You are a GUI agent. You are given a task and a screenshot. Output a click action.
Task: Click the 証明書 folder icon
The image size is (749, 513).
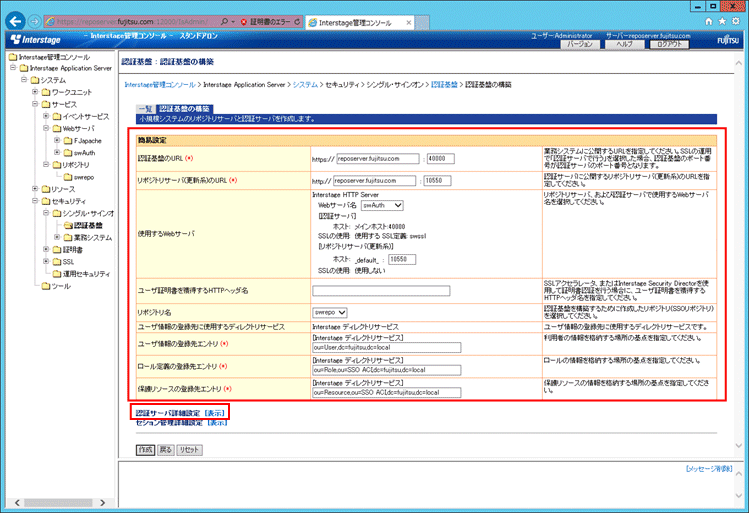pyautogui.click(x=57, y=250)
